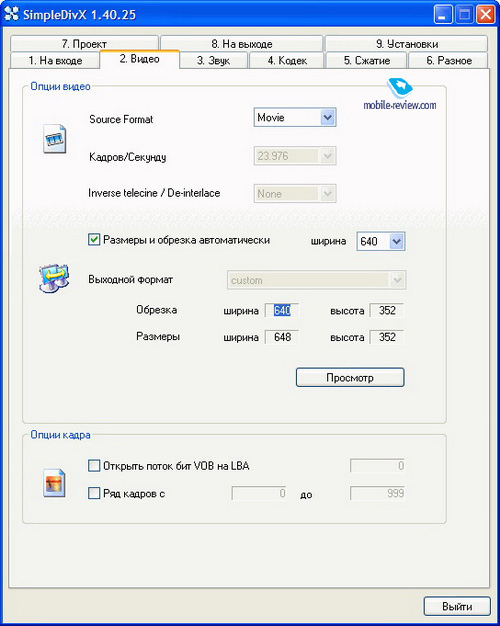The width and height of the screenshot is (500, 626).
Task: Click the Просмотр preview button
Action: tap(350, 377)
